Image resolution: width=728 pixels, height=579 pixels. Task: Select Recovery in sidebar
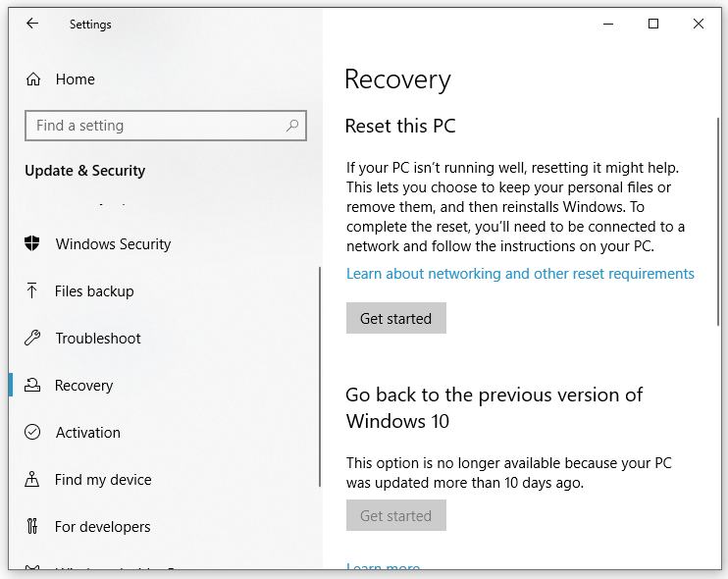(84, 386)
